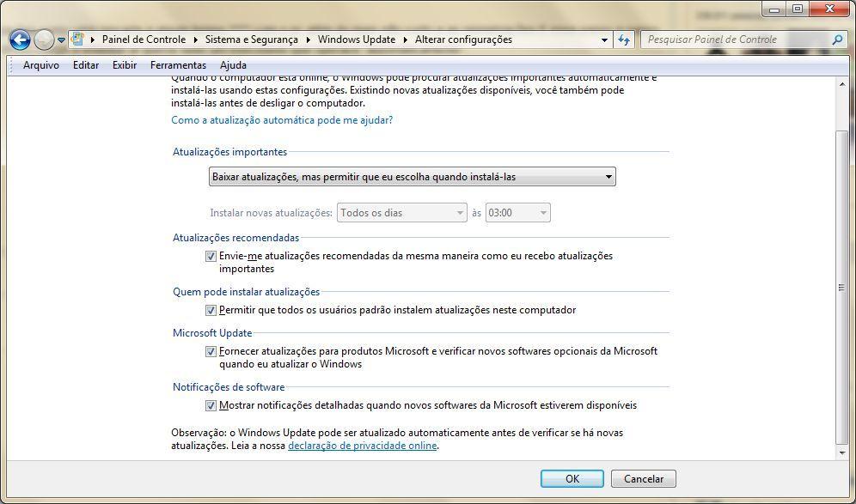Toggle 'Mostrar notificações detalhadas' checkbox

tap(211, 404)
